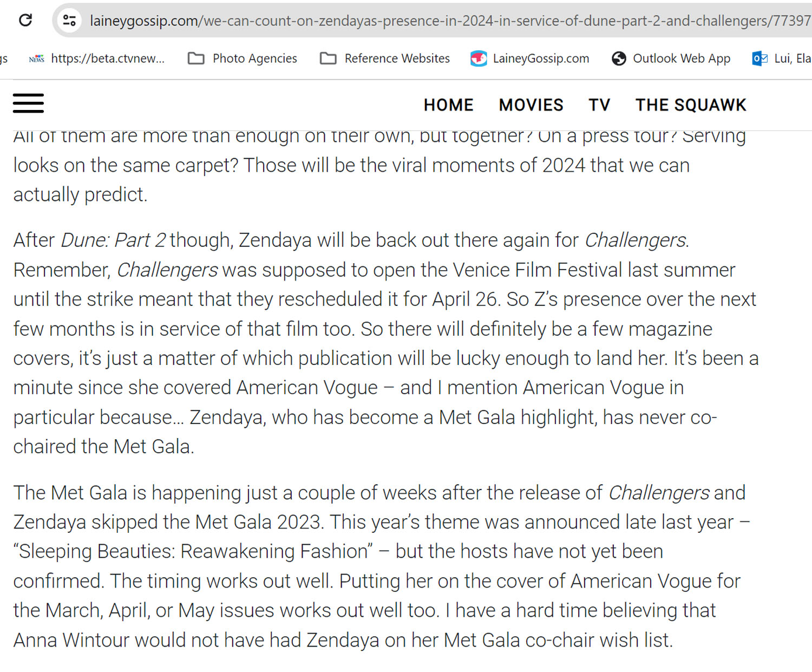This screenshot has height=672, width=812.
Task: Click the reload page icon
Action: pos(25,21)
